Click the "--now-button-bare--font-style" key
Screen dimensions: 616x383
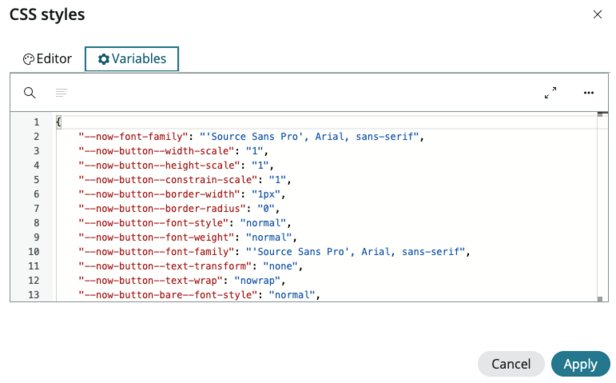[167, 295]
